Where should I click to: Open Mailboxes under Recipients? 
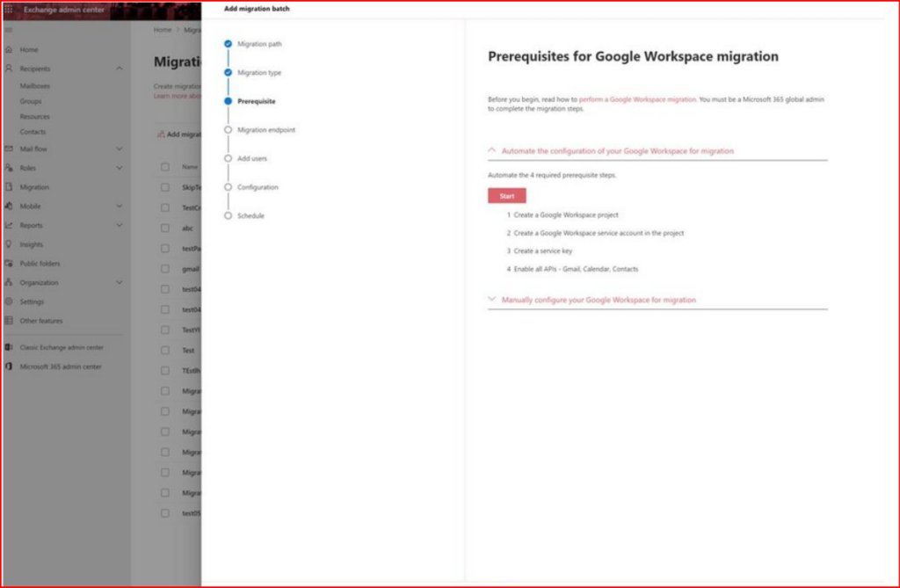(35, 85)
